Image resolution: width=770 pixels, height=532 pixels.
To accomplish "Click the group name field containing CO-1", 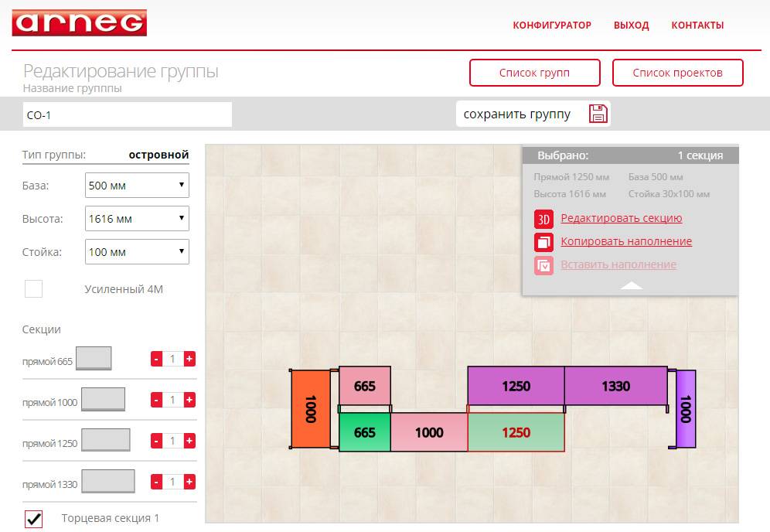I will 128,114.
